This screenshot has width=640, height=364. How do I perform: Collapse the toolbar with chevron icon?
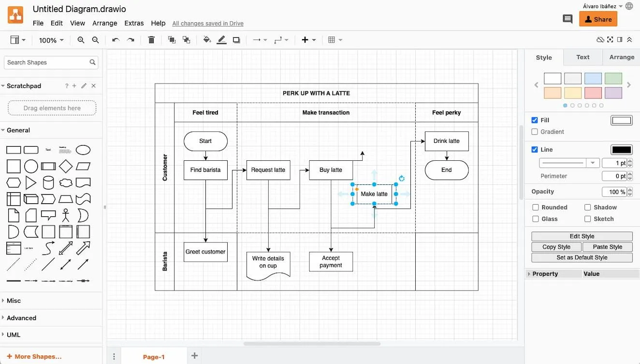(629, 40)
